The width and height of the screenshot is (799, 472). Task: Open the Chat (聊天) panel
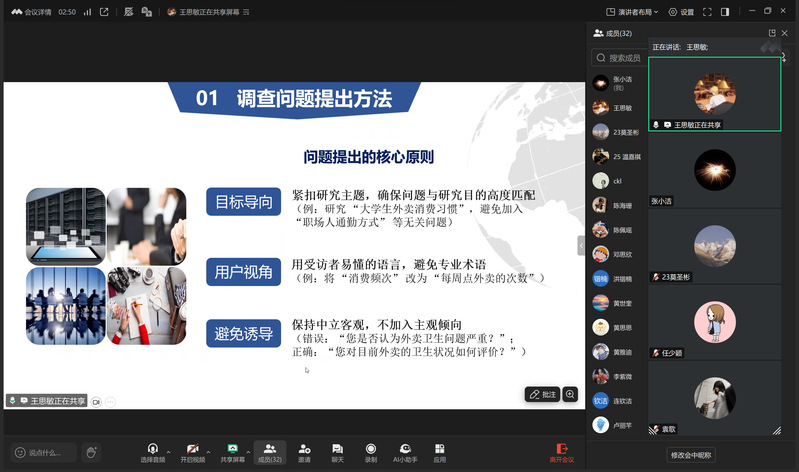[x=337, y=453]
